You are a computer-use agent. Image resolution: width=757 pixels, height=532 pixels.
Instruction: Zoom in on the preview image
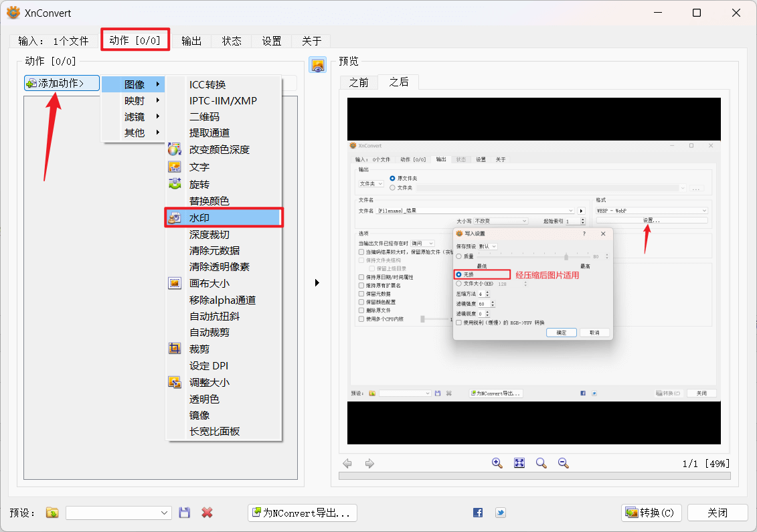click(x=497, y=463)
